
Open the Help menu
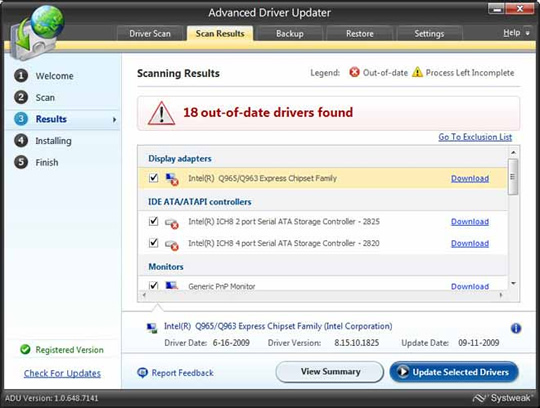click(512, 33)
